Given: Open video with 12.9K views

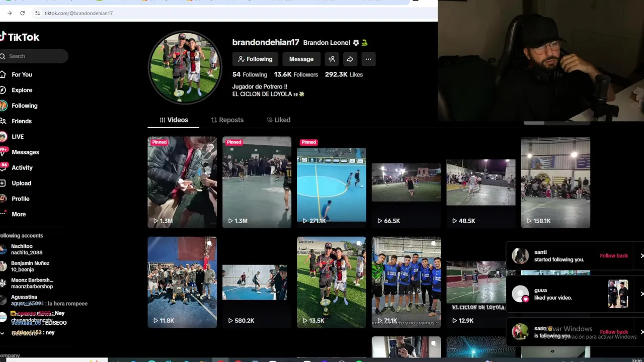Looking at the screenshot, I should point(476,282).
